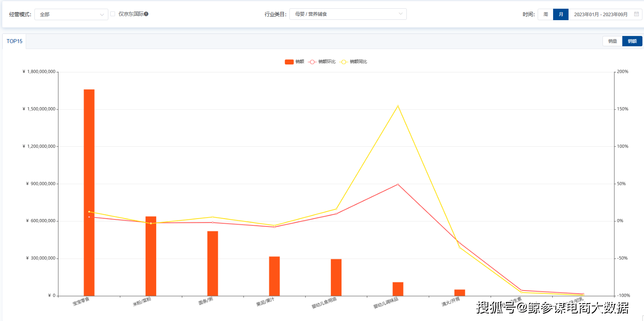
Task: Click the -100% right axis value
Action: 623,296
